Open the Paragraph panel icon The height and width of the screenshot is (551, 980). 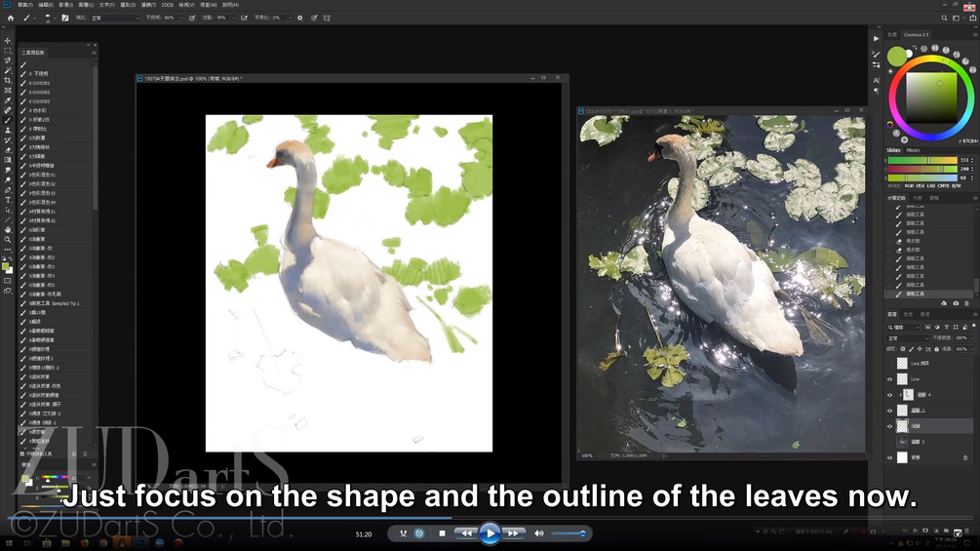click(x=877, y=92)
